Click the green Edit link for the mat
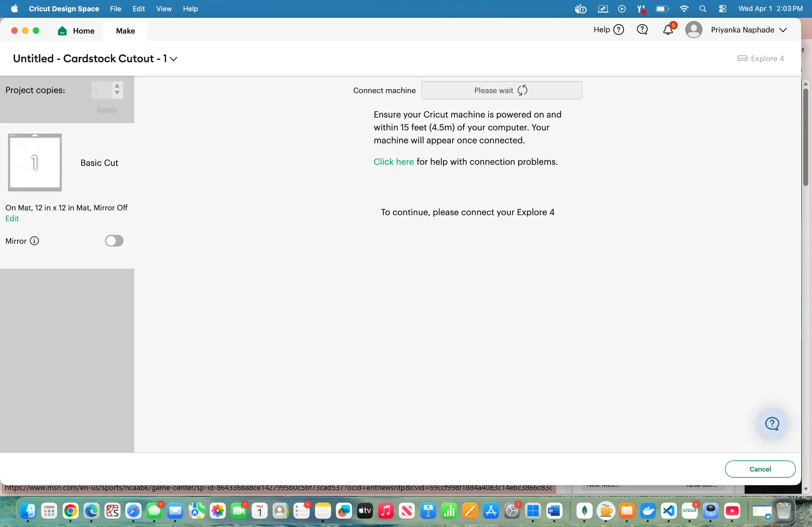 coord(12,218)
